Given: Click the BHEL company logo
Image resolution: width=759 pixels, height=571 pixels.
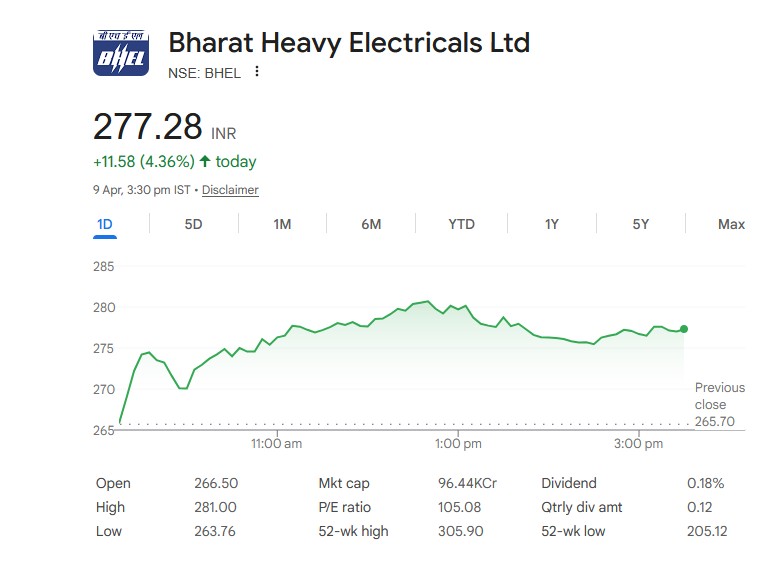Looking at the screenshot, I should click(121, 53).
